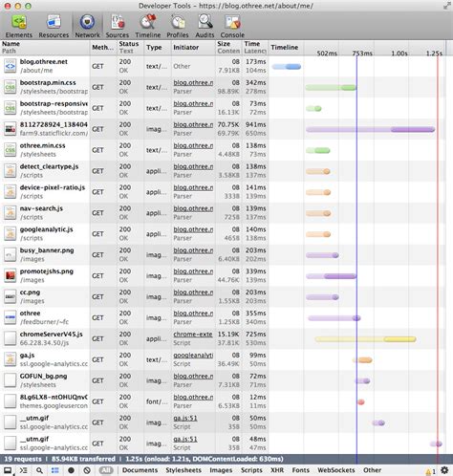Toggle small resource rows icon
The image size is (453, 476).
click(x=55, y=470)
